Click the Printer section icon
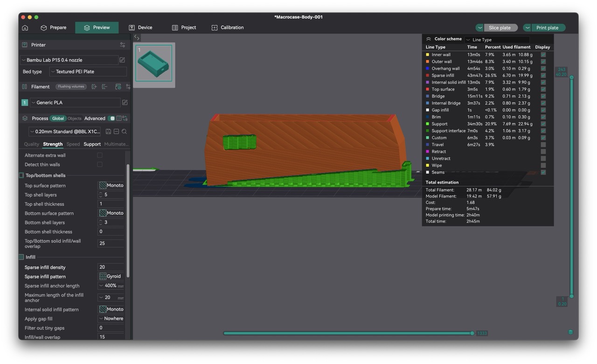The width and height of the screenshot is (597, 364). coord(25,45)
